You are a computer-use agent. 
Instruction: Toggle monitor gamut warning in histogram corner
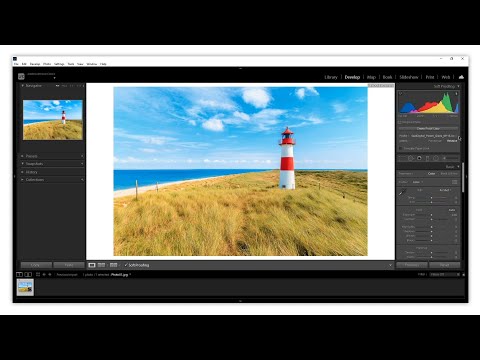coord(401,94)
